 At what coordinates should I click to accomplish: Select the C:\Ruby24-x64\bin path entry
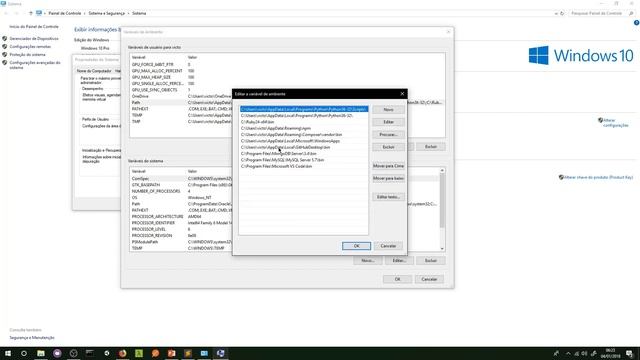point(304,122)
